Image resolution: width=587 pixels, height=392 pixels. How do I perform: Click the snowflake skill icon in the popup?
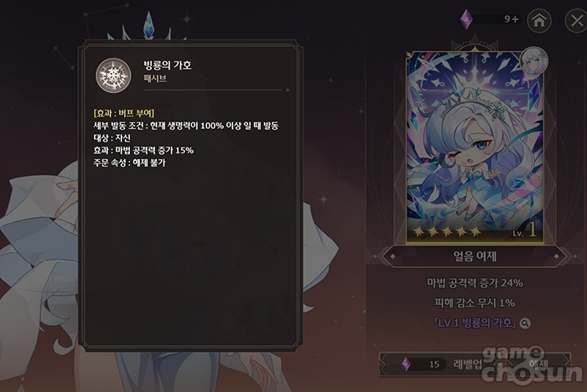tap(113, 75)
